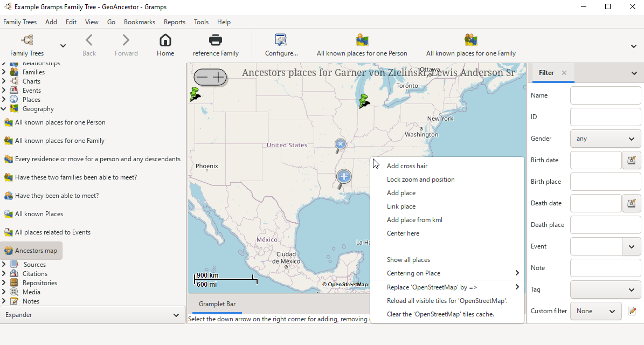Expand the Families tree arrow

[x=4, y=72]
